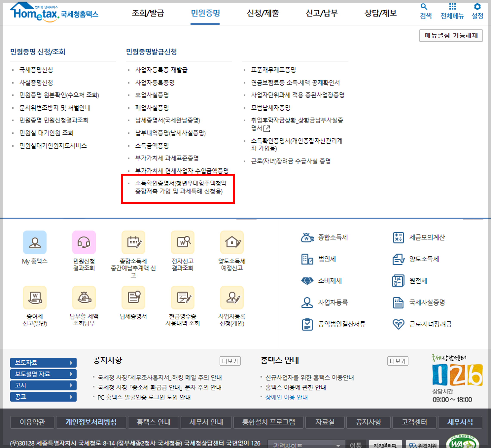
Task: Select the 조회/발급 menu
Action: (x=148, y=13)
